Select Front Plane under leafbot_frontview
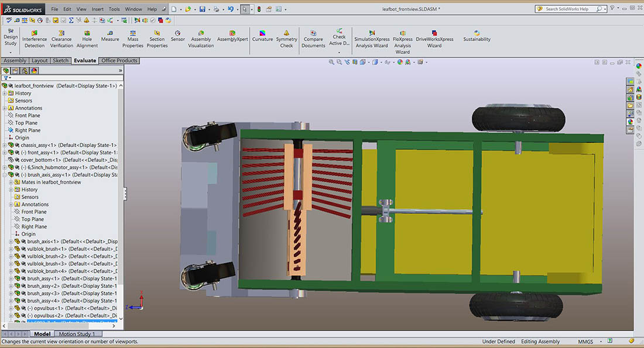The image size is (644, 348). (28, 115)
